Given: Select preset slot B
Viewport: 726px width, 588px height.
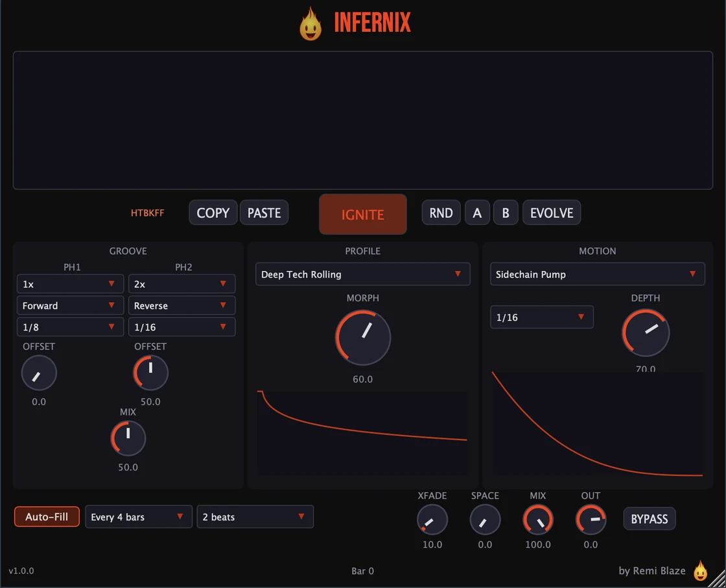Looking at the screenshot, I should point(506,213).
